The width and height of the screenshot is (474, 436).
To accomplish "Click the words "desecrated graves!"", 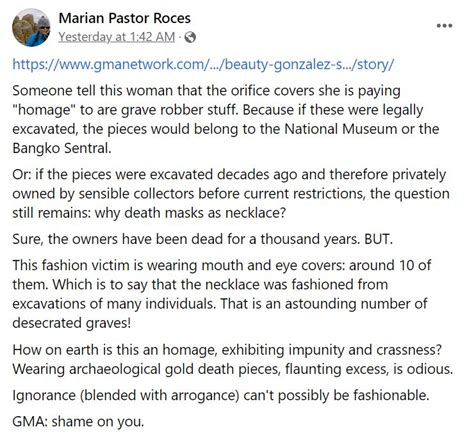I will point(72,323).
